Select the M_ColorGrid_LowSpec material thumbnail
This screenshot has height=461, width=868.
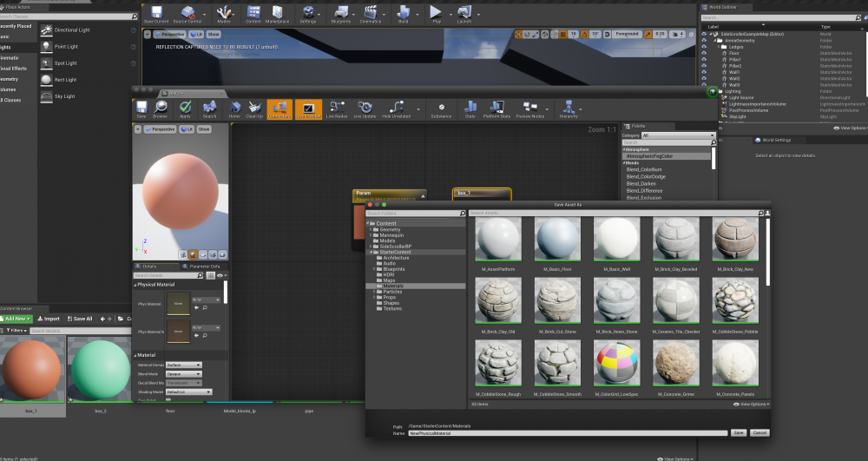tap(616, 362)
